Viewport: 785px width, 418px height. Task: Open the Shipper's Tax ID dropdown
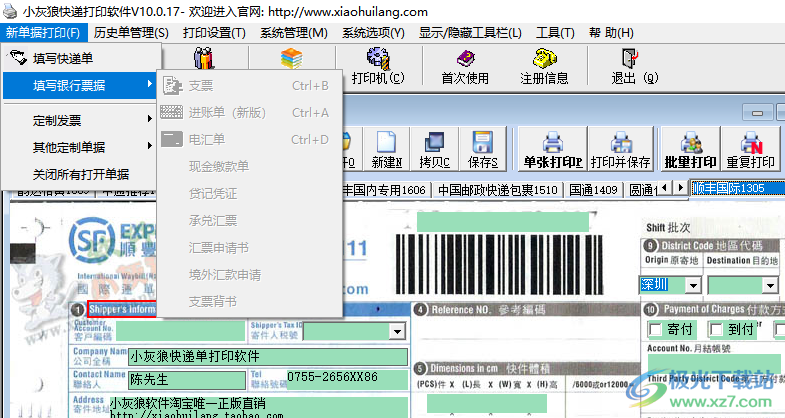point(397,331)
